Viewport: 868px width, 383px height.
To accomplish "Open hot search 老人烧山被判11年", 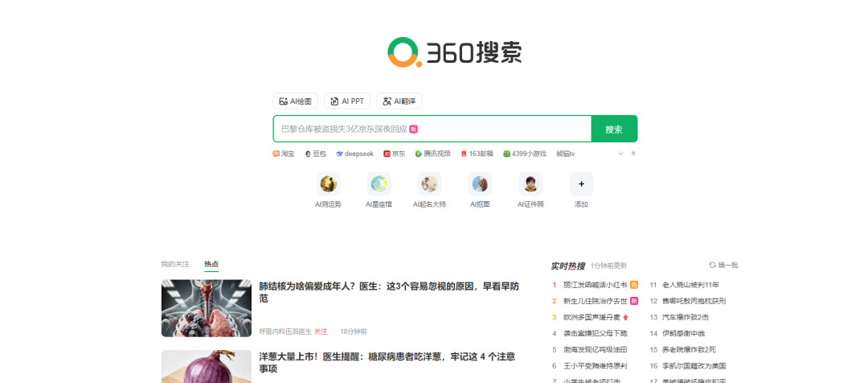I will tap(691, 285).
